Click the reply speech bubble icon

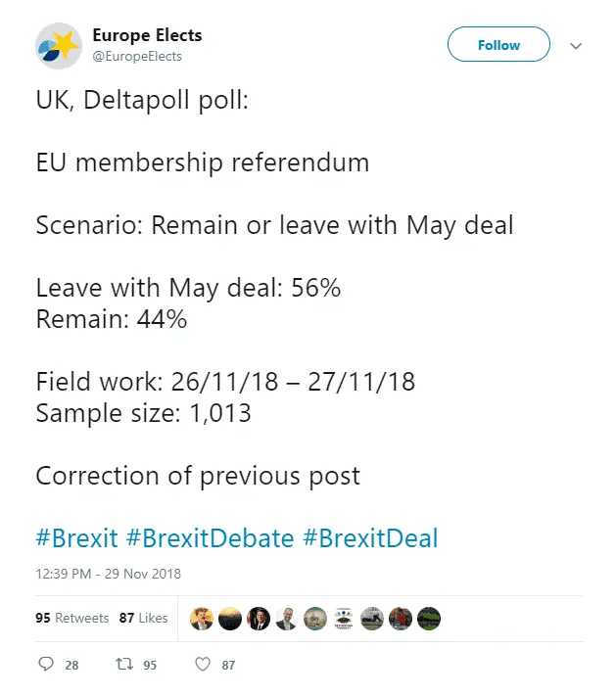[x=46, y=665]
